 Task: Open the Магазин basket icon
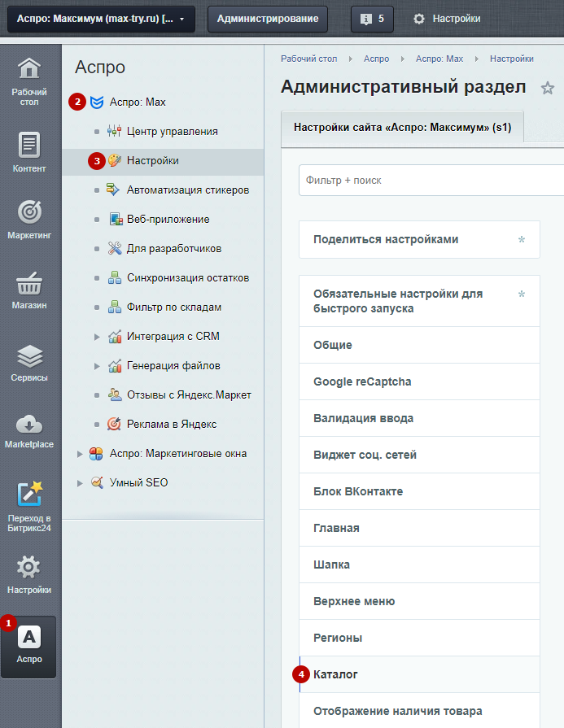pyautogui.click(x=28, y=283)
